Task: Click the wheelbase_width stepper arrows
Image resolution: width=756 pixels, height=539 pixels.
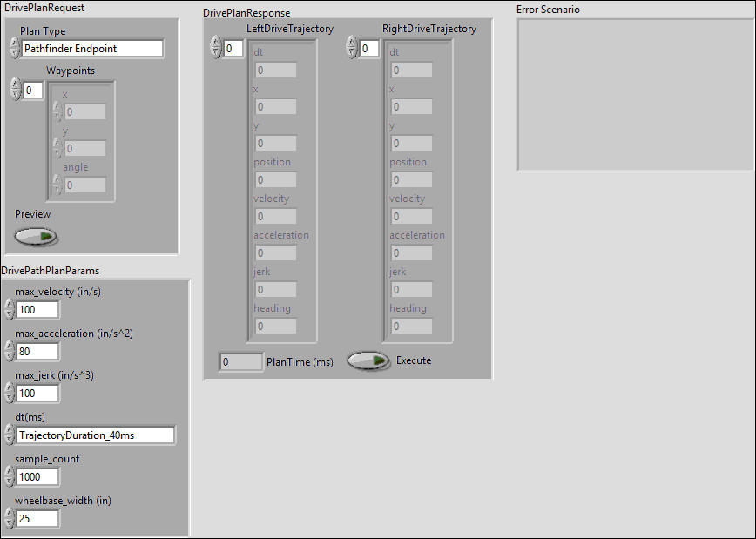Action: pos(10,519)
